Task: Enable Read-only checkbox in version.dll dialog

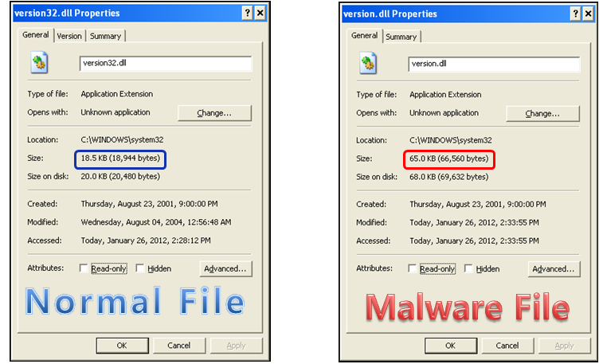Action: click(x=412, y=268)
